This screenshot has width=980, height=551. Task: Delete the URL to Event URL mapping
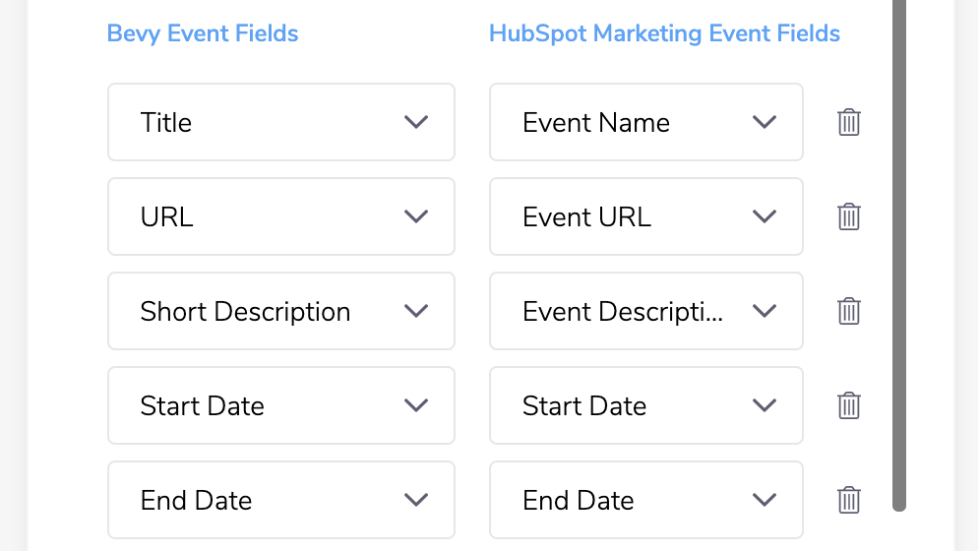tap(848, 216)
